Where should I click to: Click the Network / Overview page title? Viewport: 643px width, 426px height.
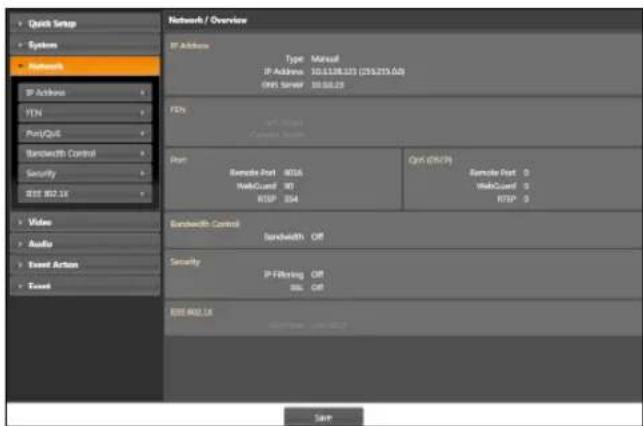[208, 20]
